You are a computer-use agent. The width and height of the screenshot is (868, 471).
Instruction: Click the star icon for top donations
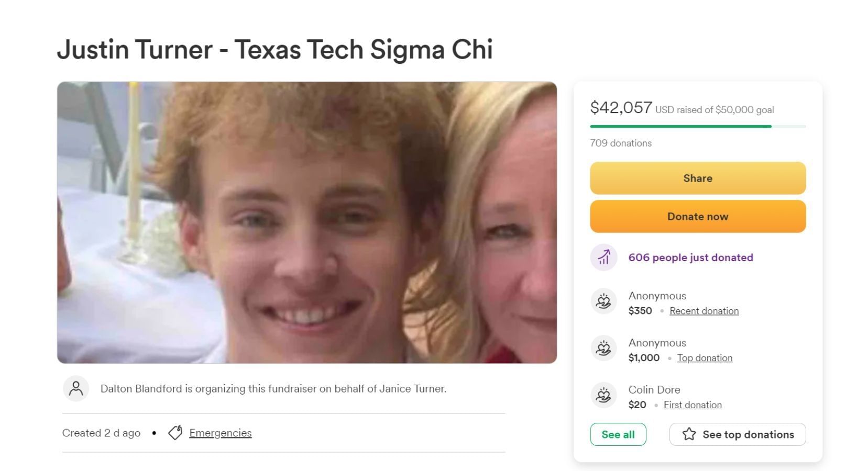pos(689,434)
